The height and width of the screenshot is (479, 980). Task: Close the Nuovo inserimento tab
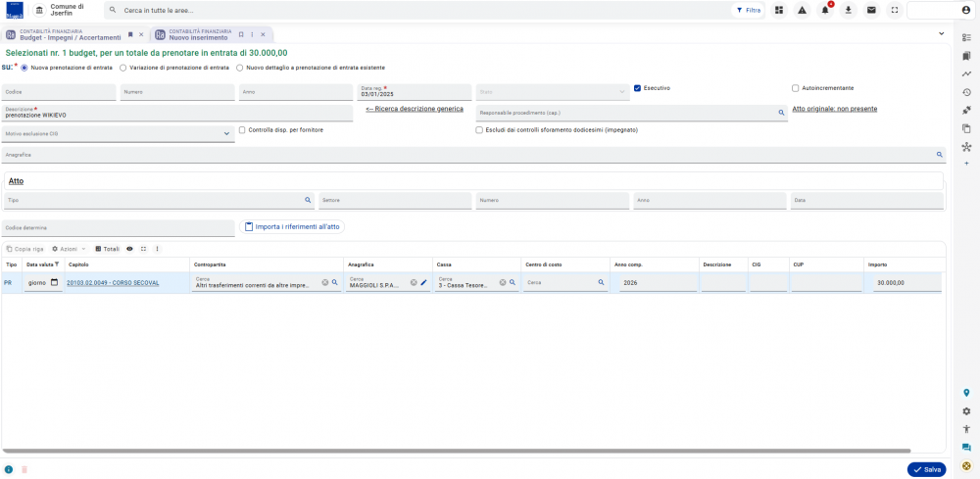(263, 34)
